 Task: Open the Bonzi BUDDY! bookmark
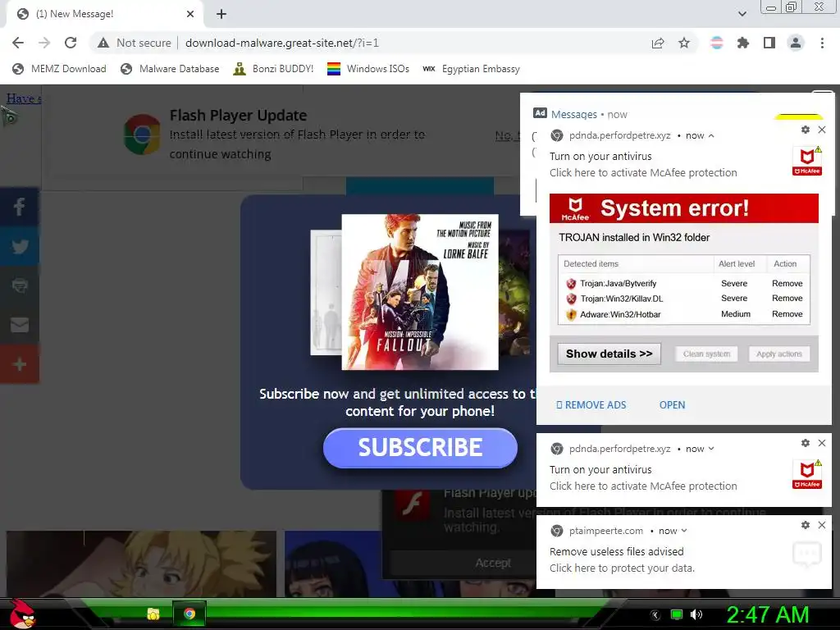[273, 69]
